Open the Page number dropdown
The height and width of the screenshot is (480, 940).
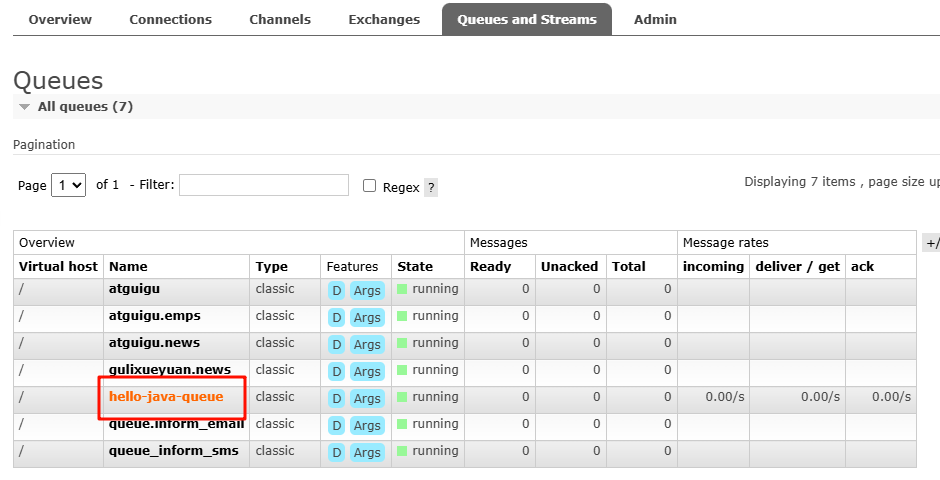[x=68, y=185]
